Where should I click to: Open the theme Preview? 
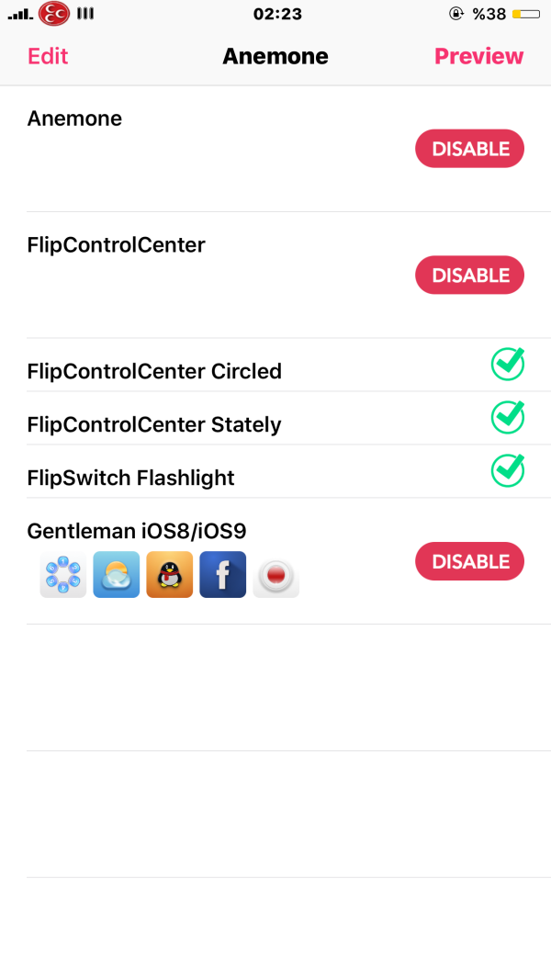point(478,56)
